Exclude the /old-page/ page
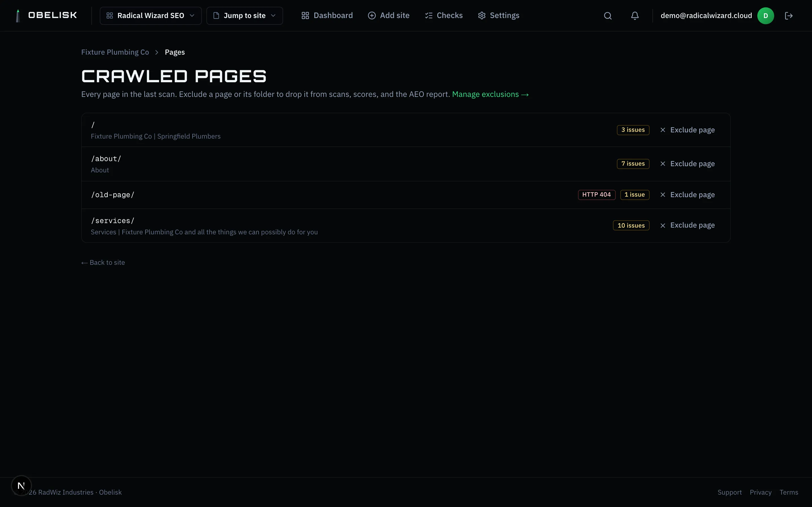812x507 pixels. tap(687, 195)
